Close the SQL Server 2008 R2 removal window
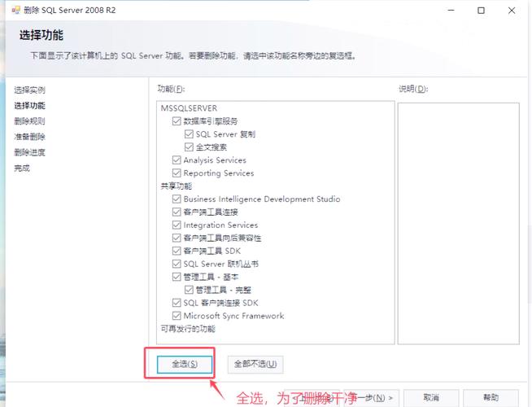This screenshot has width=532, height=407. [512, 11]
